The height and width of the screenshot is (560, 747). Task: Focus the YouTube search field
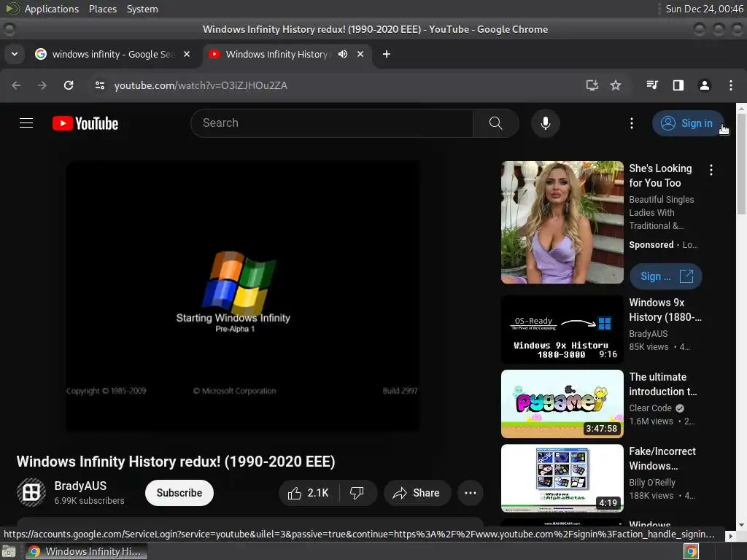point(332,123)
